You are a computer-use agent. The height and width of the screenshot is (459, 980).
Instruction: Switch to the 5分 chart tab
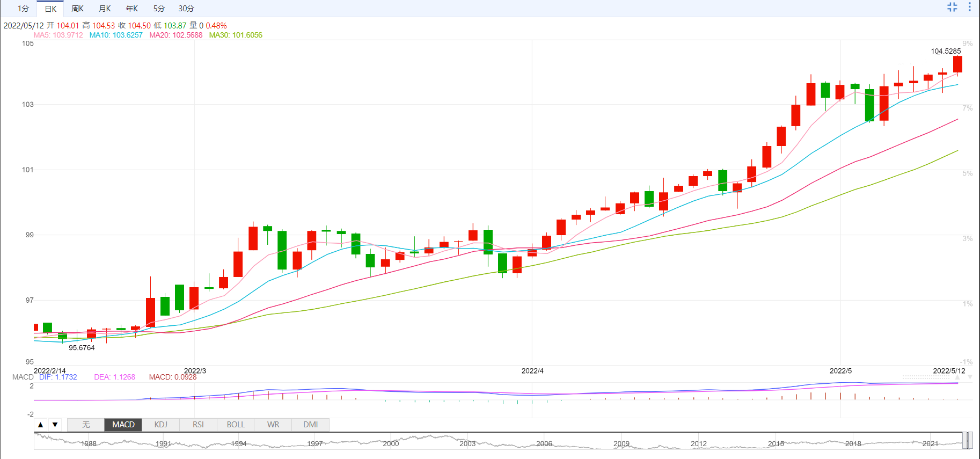pyautogui.click(x=159, y=9)
